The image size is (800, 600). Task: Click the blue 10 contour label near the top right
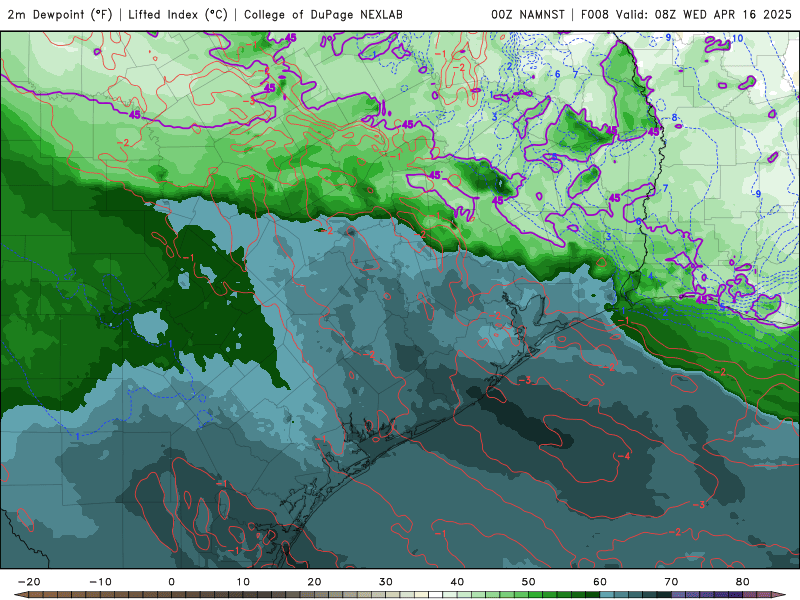[737, 38]
